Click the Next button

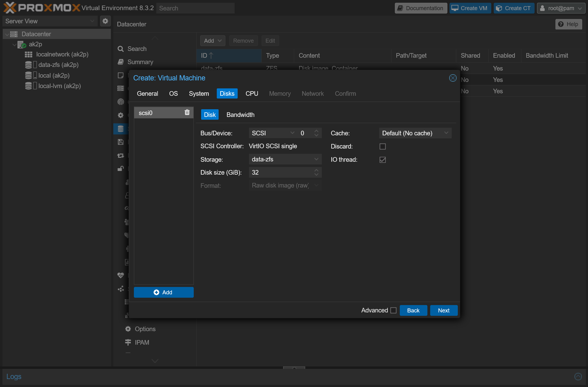point(444,311)
